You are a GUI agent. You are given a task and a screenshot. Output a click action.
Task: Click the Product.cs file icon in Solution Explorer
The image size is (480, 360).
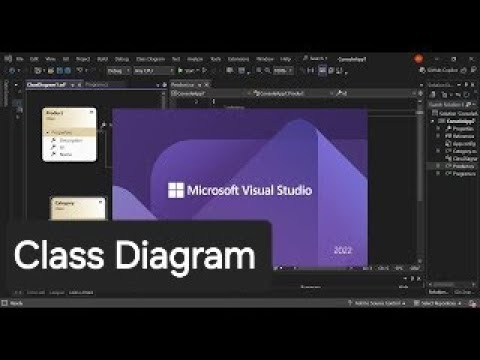click(448, 166)
